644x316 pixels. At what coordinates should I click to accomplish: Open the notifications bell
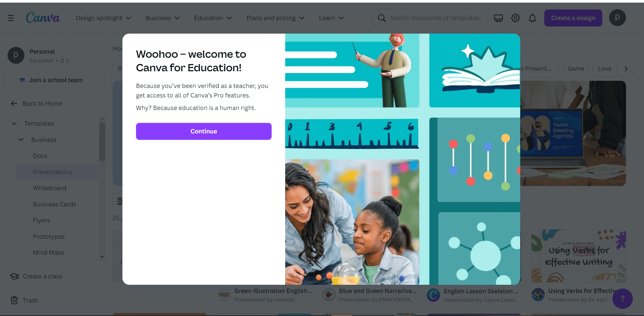532,18
